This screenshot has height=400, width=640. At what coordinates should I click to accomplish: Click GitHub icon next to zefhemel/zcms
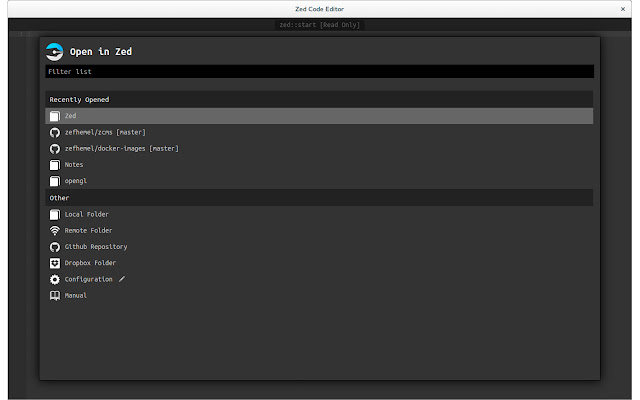(x=55, y=132)
